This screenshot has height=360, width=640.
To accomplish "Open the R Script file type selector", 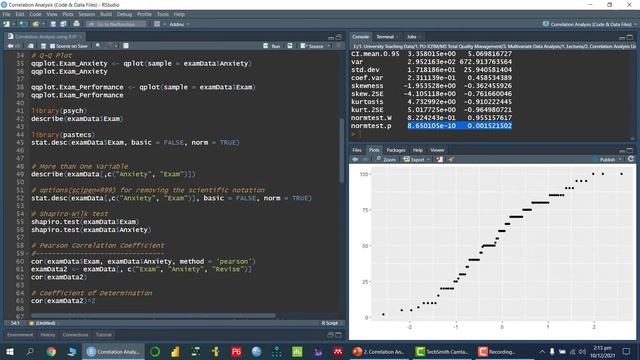I will pyautogui.click(x=332, y=323).
